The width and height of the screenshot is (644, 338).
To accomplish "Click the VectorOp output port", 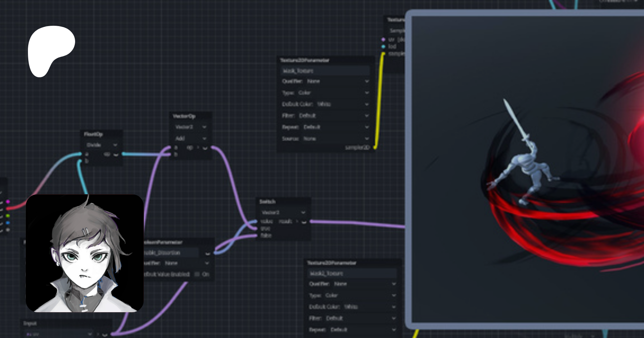I will tap(213, 147).
